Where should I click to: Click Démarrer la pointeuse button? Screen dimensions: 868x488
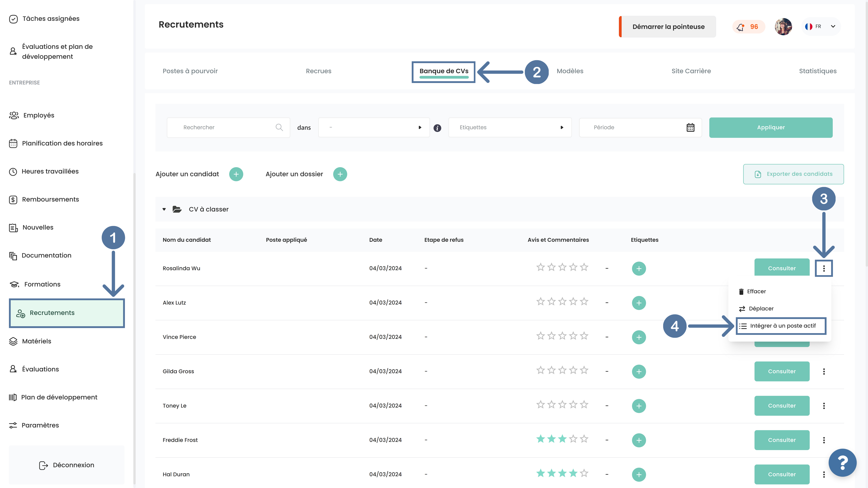coord(667,27)
